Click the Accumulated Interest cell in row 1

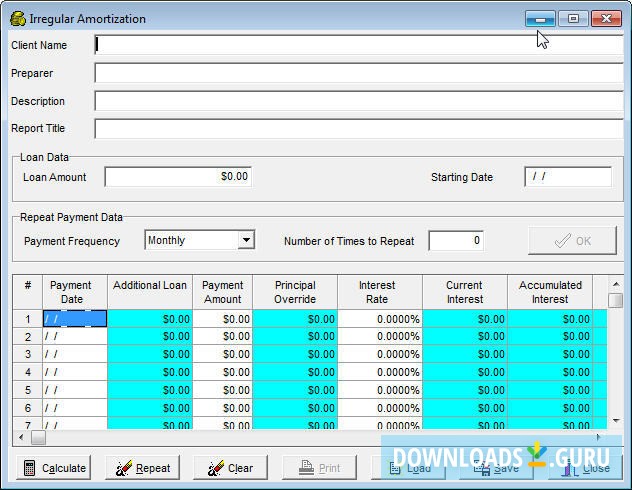[550, 319]
